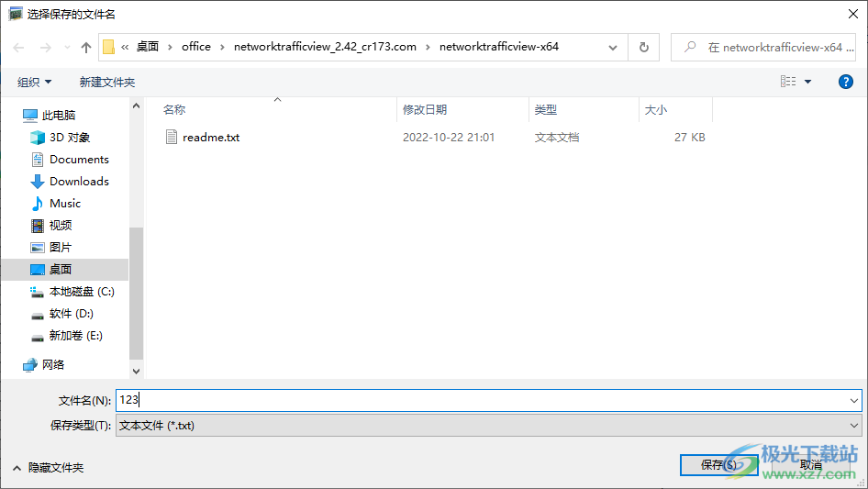The image size is (868, 489).
Task: Go forward to next folder
Action: (45, 48)
